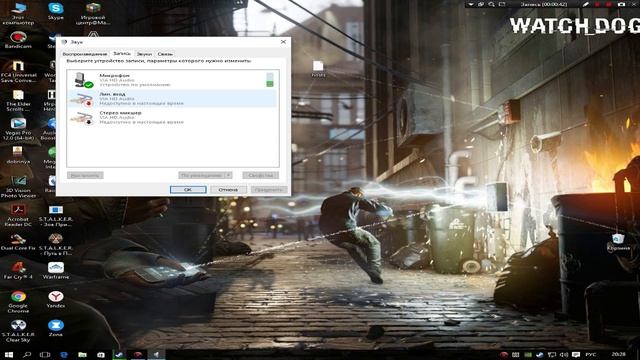Screen dimensions: 640x360
Task: Select the S.T.A.L.K.E.R. Зов Припяти icon
Action: (x=56, y=216)
